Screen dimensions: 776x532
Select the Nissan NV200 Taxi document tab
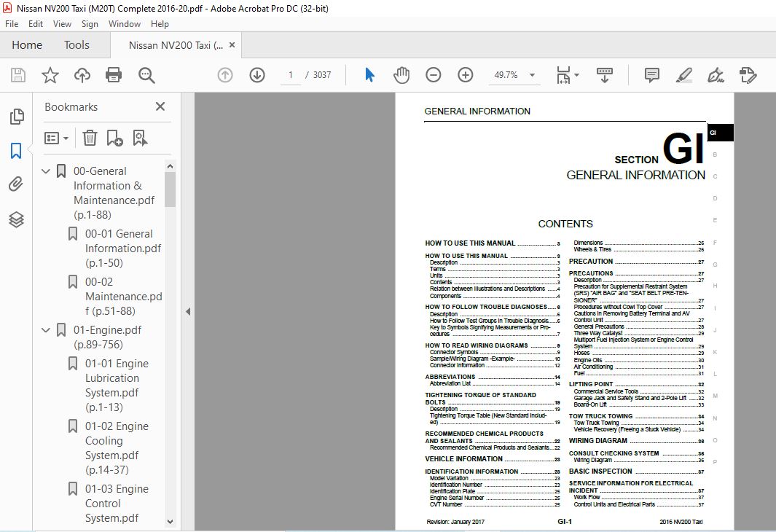tap(176, 45)
